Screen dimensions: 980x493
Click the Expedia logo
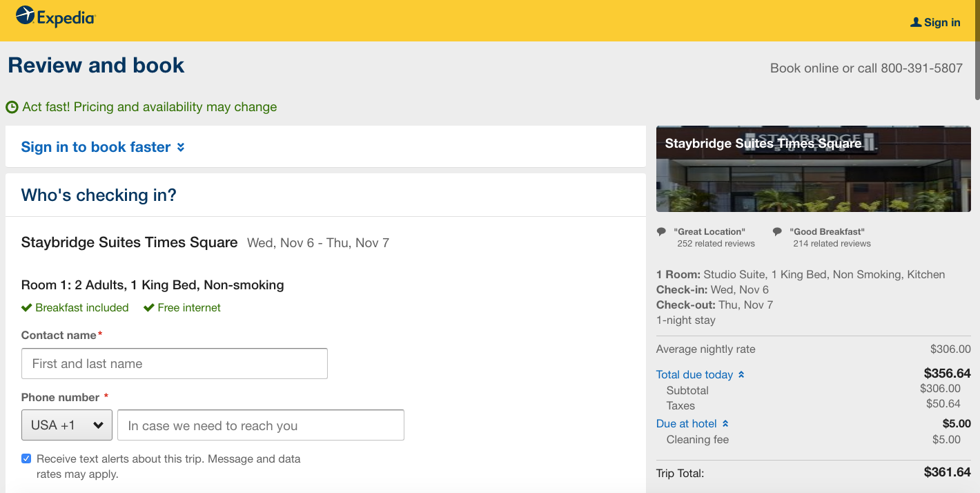(x=55, y=17)
